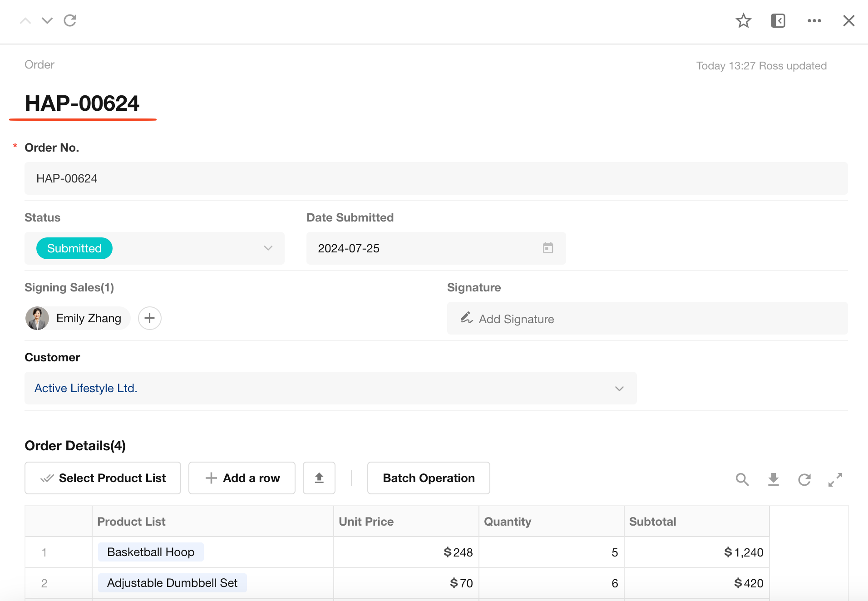Image resolution: width=868 pixels, height=601 pixels.
Task: Add another signing sales member
Action: pyautogui.click(x=150, y=318)
